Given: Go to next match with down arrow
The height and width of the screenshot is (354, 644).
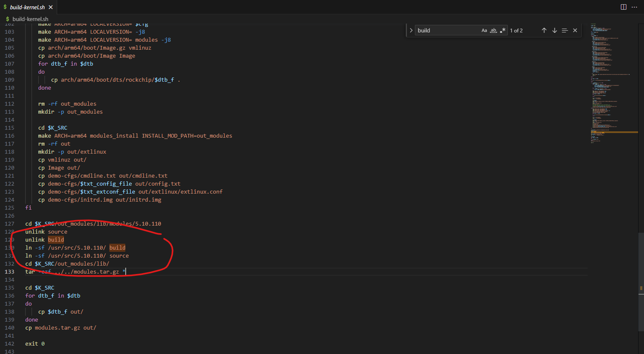Looking at the screenshot, I should [554, 30].
